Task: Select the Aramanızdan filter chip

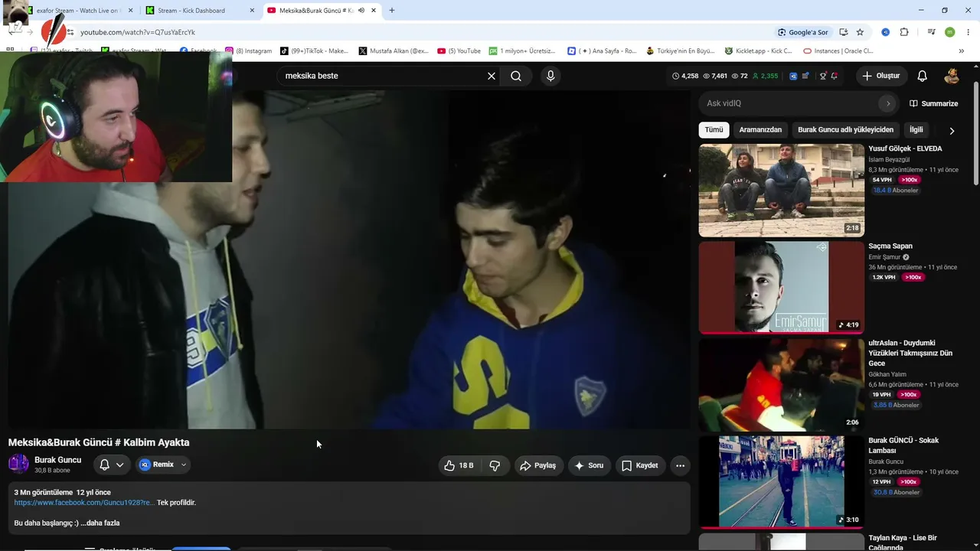Action: (x=760, y=130)
